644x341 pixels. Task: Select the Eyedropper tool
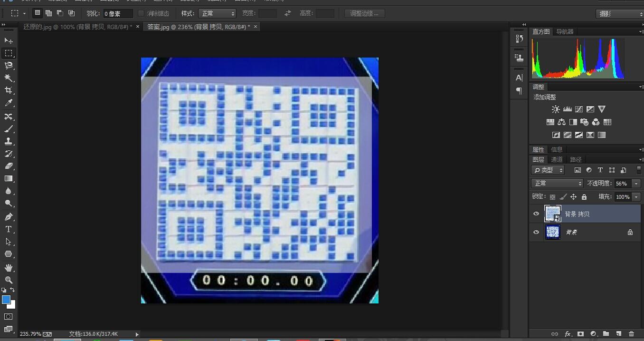[9, 103]
